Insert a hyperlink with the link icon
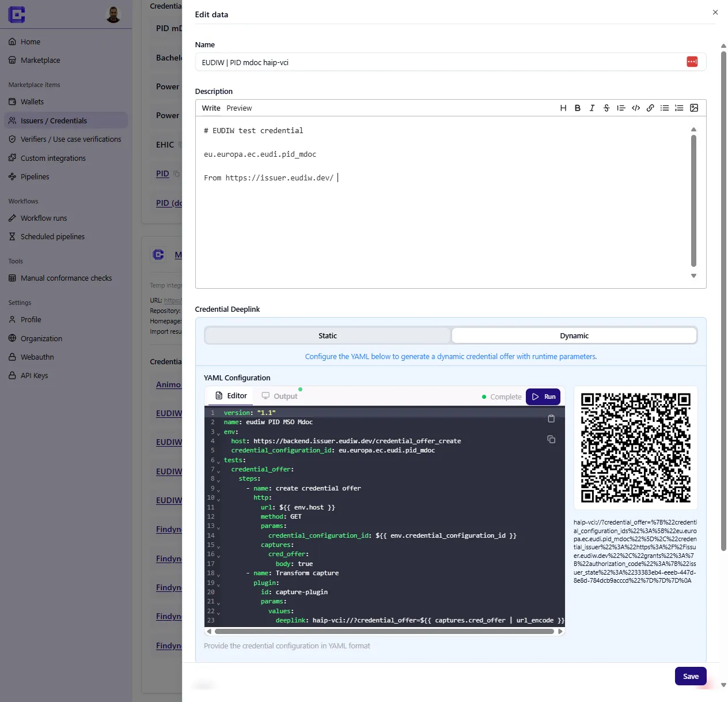 (x=650, y=108)
